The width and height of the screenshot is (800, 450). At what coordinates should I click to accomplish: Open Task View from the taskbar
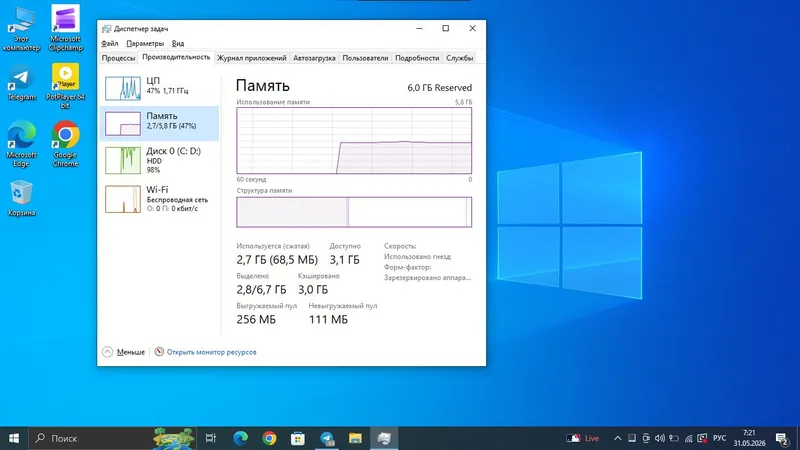211,438
